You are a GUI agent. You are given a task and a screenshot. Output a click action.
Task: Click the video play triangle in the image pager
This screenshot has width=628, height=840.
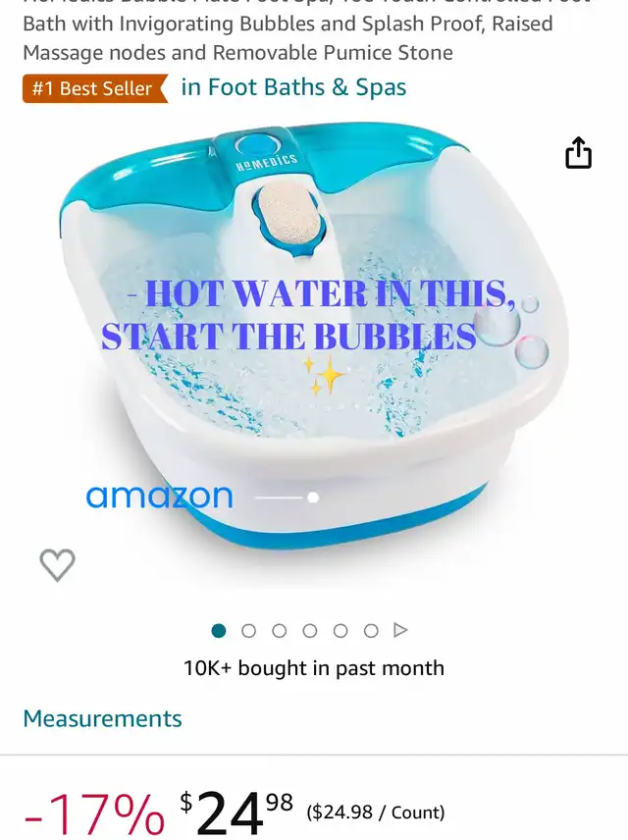tap(400, 631)
